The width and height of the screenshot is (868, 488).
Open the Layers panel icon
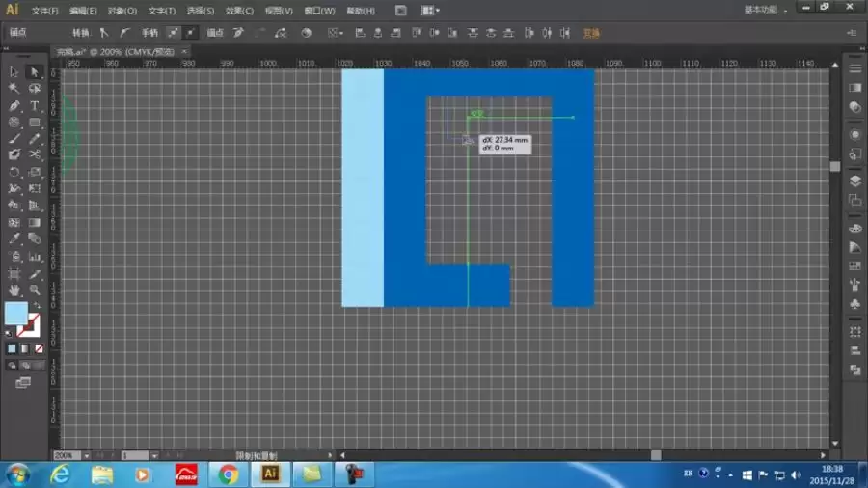tap(855, 181)
